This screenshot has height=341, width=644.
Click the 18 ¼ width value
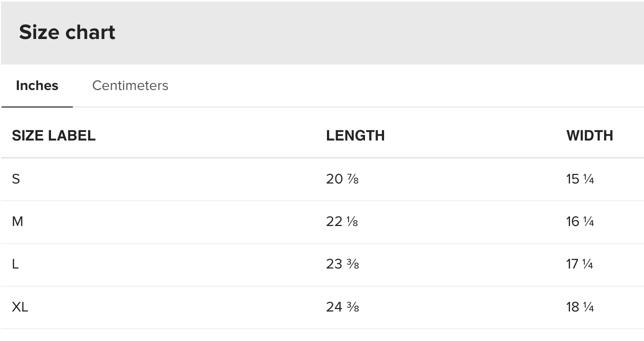click(580, 307)
